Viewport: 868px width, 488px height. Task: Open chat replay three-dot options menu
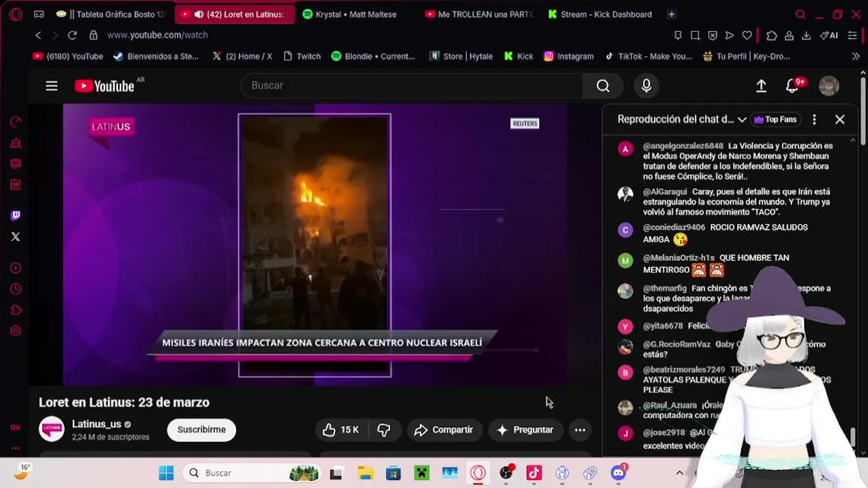click(x=814, y=119)
